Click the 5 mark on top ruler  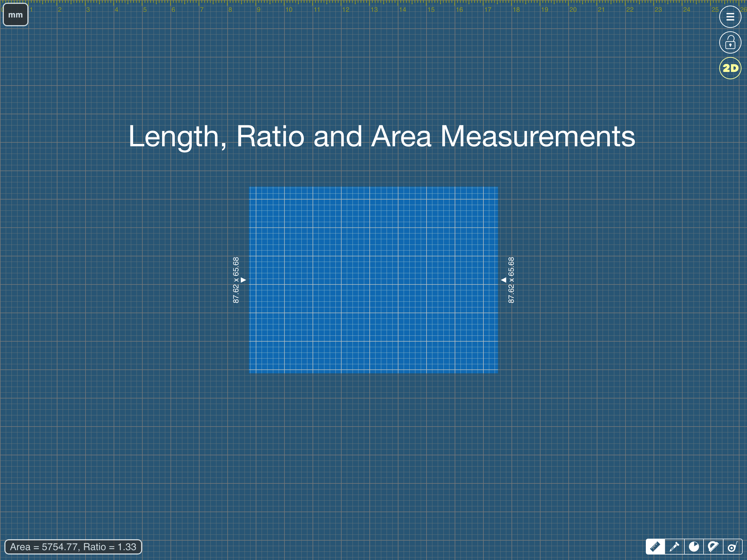(145, 10)
